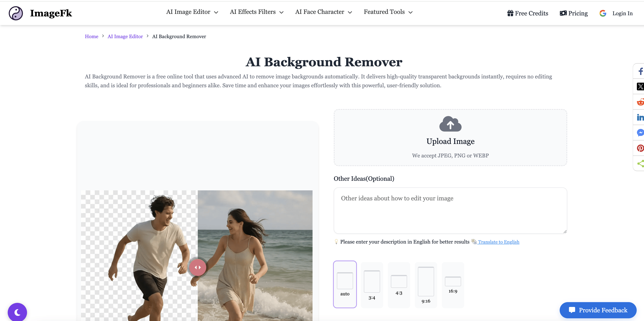Go to the Pricing page

[574, 13]
